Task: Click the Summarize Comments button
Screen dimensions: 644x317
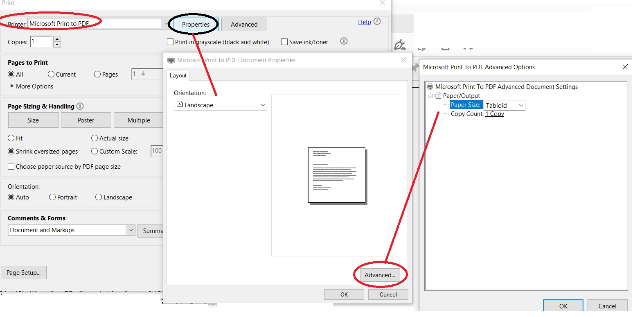Action: [x=151, y=231]
